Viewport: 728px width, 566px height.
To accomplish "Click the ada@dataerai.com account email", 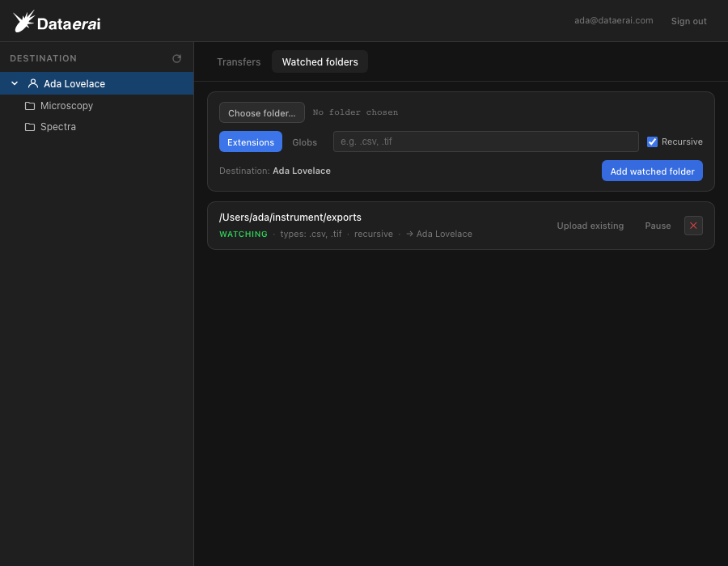I will click(613, 20).
